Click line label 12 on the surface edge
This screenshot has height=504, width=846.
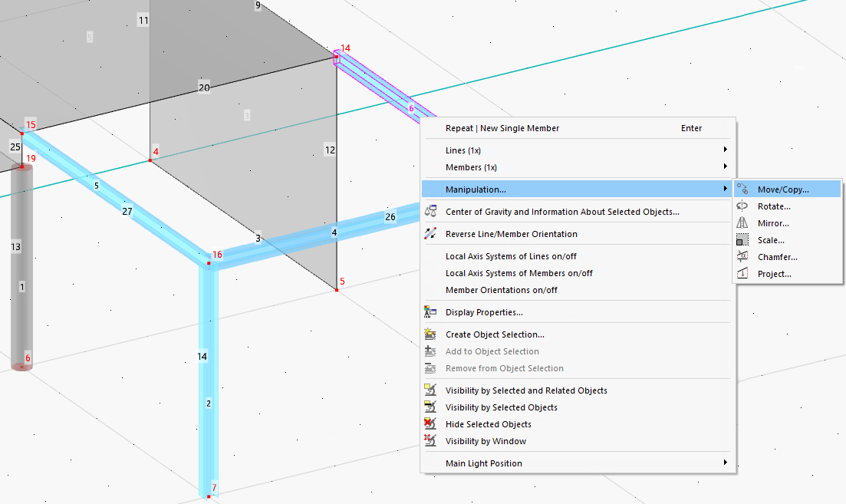[331, 150]
